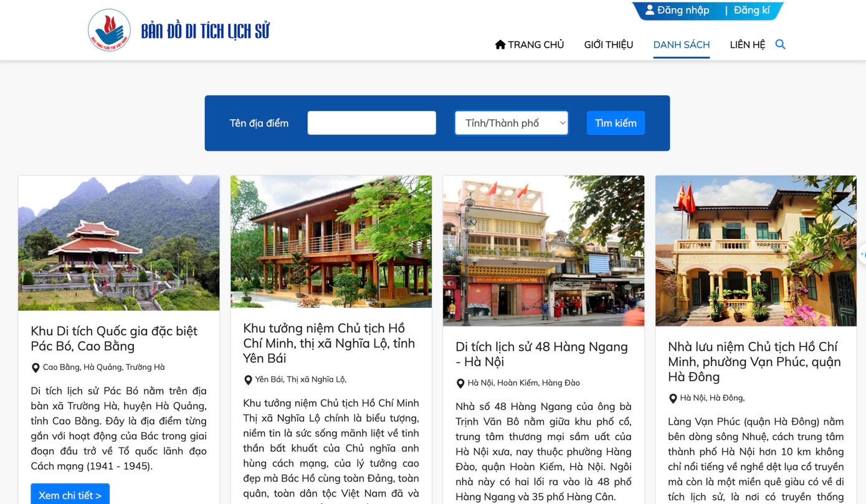This screenshot has width=866, height=504.
Task: Go to the Liên hệ page
Action: [748, 44]
